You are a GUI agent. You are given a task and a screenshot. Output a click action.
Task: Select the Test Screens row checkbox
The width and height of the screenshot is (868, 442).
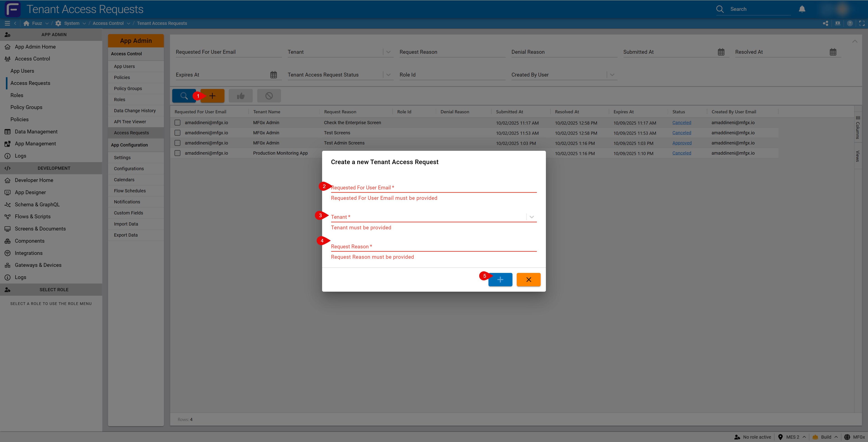pyautogui.click(x=178, y=133)
